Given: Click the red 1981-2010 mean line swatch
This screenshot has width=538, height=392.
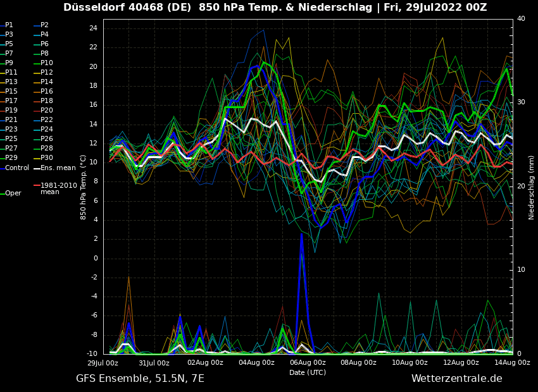Looking at the screenshot, I should tap(37, 185).
